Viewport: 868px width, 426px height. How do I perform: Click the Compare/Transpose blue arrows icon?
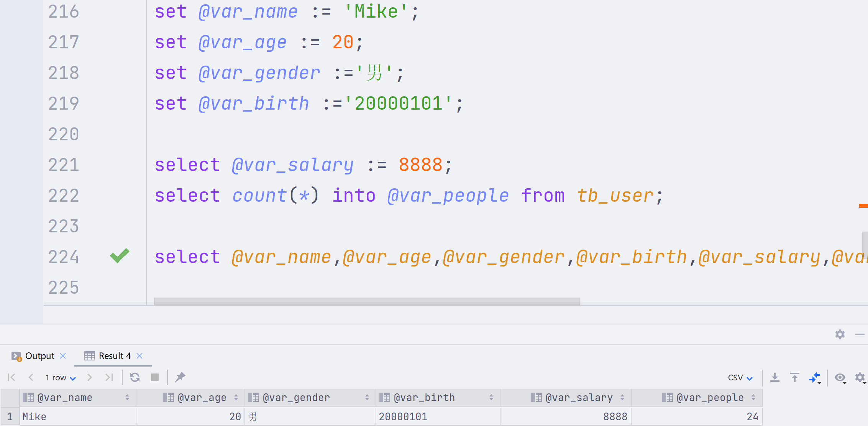point(815,377)
